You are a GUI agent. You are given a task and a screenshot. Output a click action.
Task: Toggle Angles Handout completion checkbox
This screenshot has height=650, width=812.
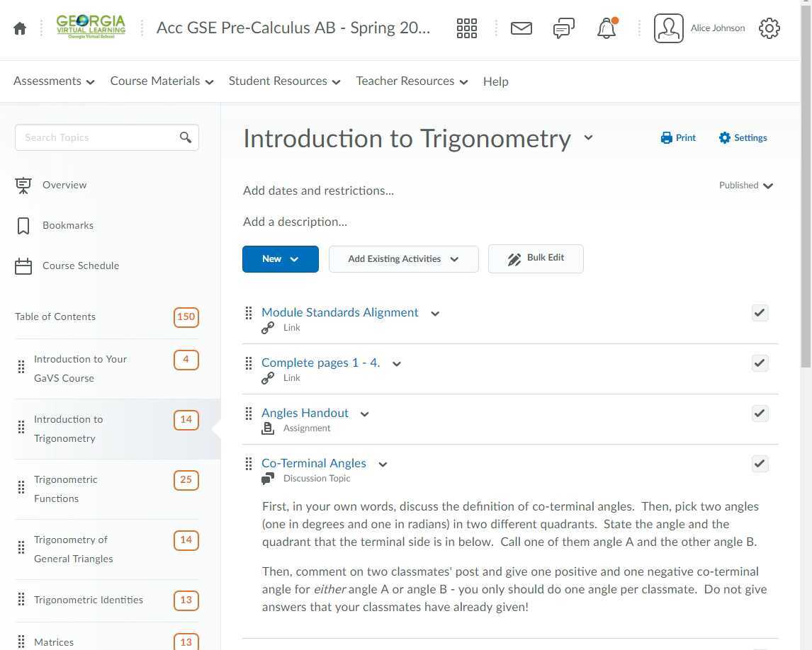pos(760,413)
